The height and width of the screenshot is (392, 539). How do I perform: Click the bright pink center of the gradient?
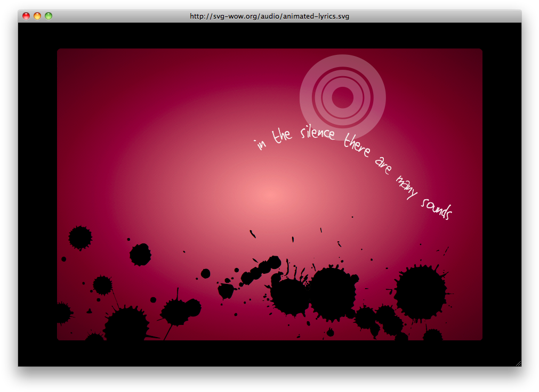270,197
